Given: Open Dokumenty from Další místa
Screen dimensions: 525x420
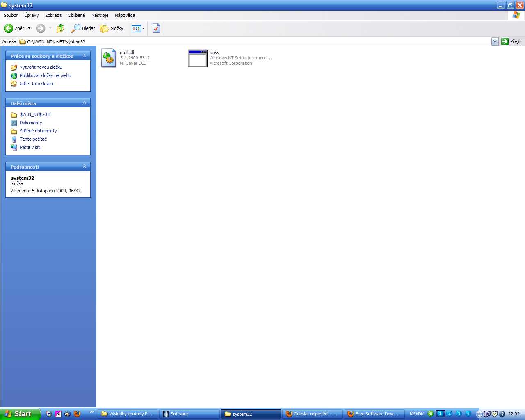Looking at the screenshot, I should [31, 123].
